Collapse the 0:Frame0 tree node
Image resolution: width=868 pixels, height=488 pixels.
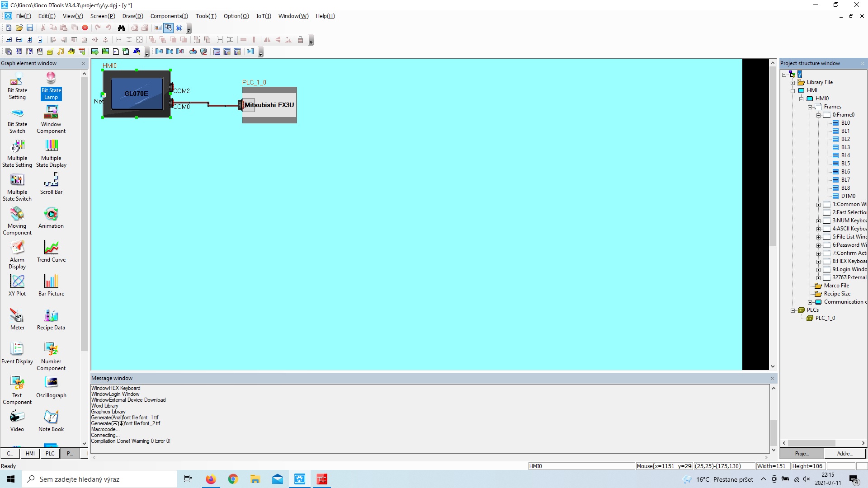point(818,115)
